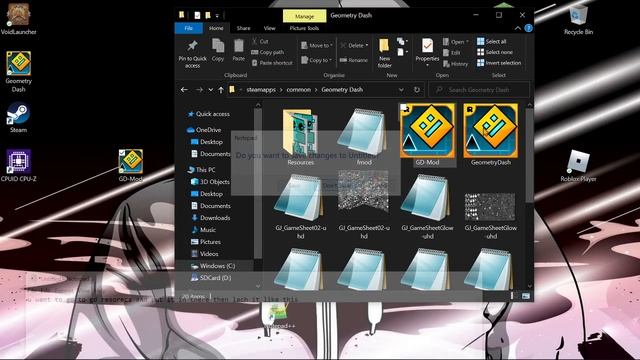Expand the address bar history dropdown
The height and width of the screenshot is (360, 640).
click(x=401, y=89)
